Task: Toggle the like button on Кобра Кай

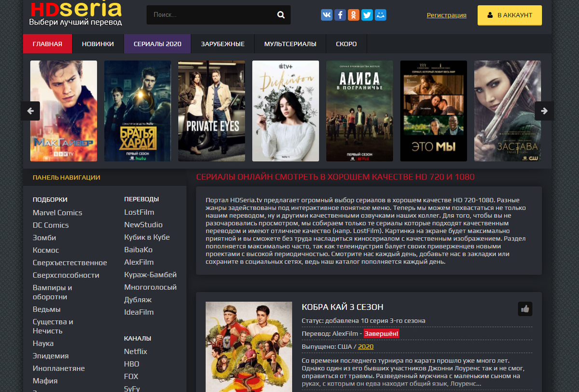Action: pos(526,309)
